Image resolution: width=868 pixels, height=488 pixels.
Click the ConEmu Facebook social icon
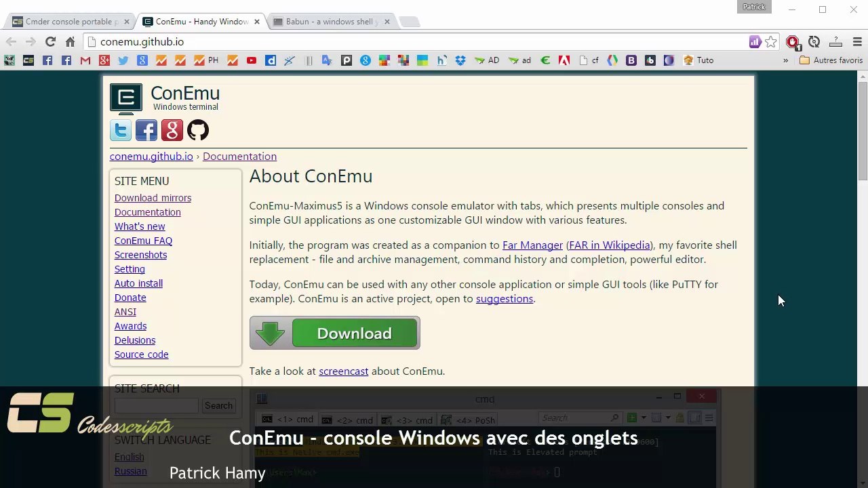[x=146, y=130]
